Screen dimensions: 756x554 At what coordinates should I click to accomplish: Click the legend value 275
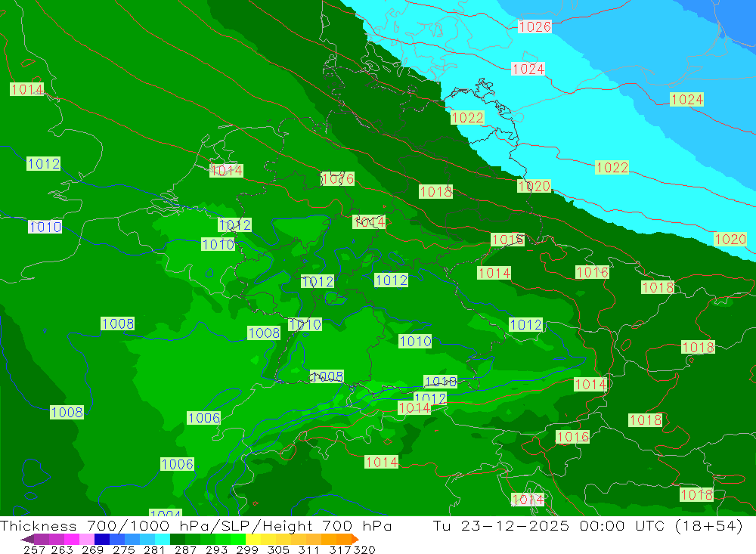tap(123, 550)
